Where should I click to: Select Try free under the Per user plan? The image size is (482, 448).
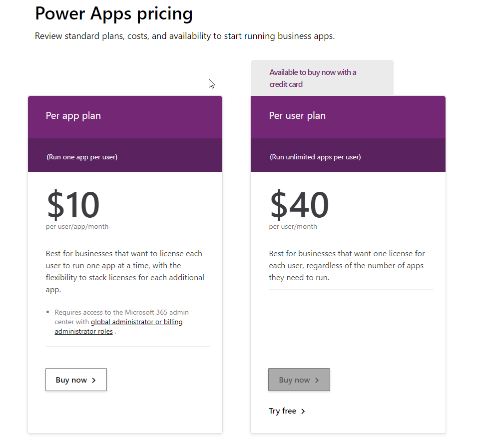[283, 411]
